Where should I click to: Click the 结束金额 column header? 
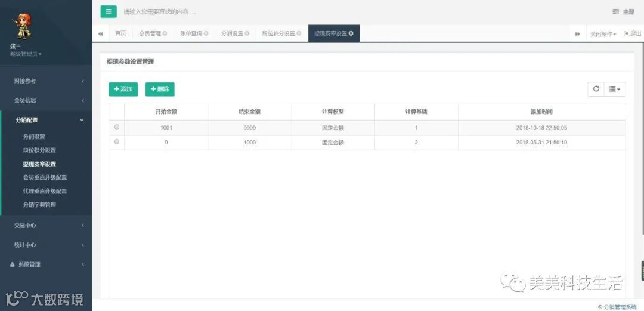(x=250, y=112)
